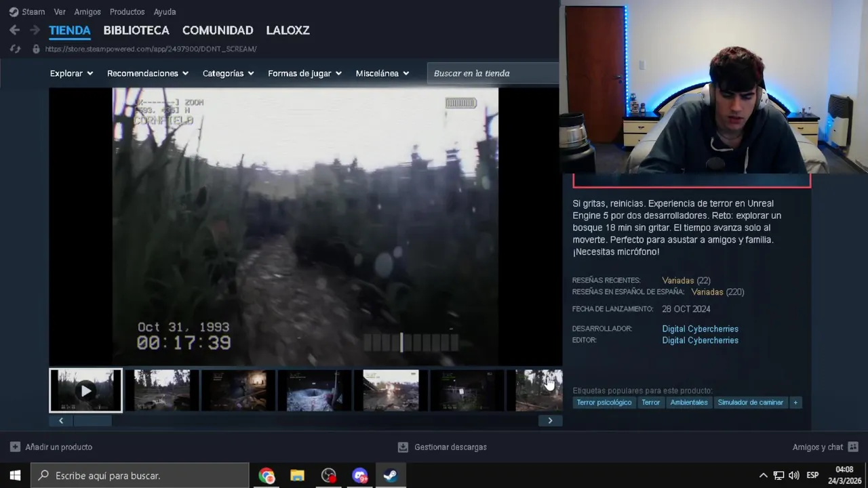Click the Amigos y chat friends icon
The image size is (868, 488).
click(853, 447)
